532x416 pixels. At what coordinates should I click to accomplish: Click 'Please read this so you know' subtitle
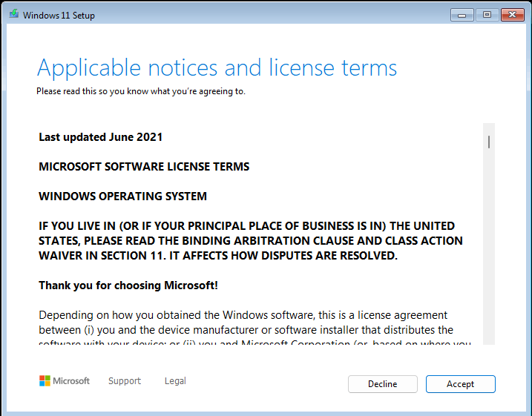pos(141,91)
